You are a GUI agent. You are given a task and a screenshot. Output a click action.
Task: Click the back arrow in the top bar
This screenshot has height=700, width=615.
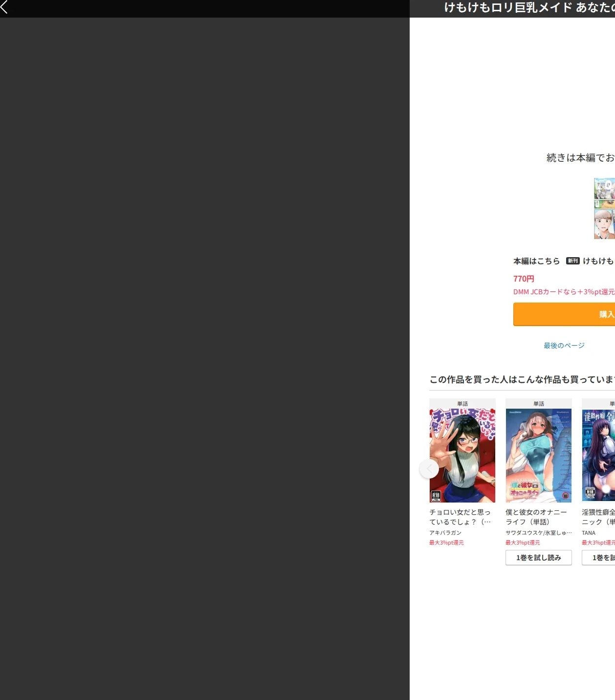(4, 6)
